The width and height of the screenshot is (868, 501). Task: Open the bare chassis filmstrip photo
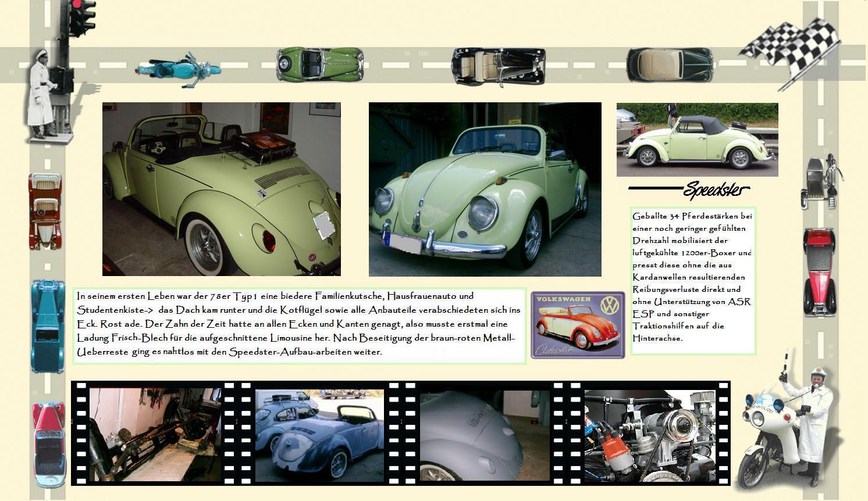(155, 434)
